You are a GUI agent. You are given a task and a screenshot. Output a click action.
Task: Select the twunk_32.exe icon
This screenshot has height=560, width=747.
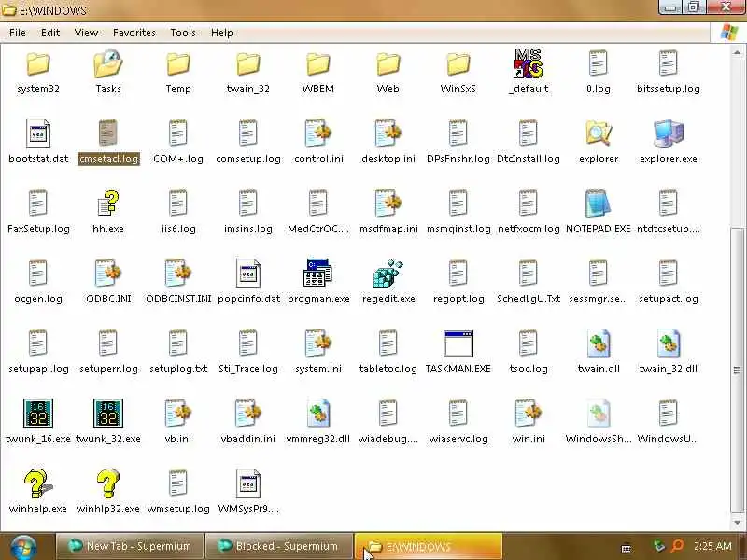click(108, 413)
